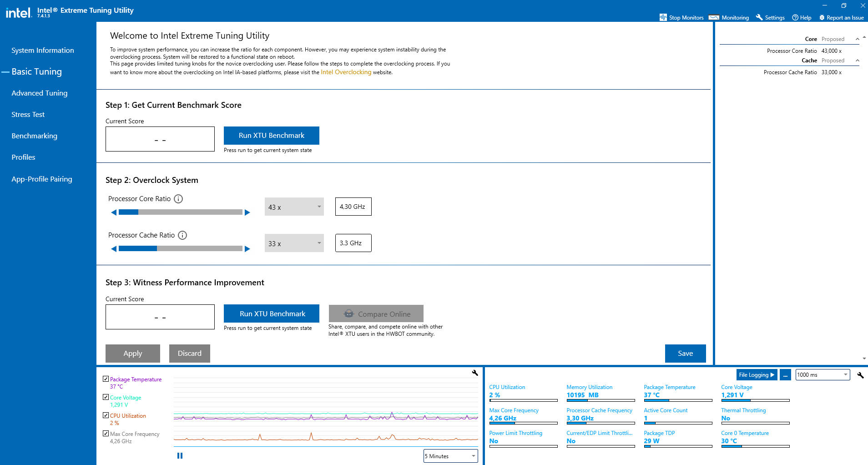Open the 1000 ms polling interval dropdown
The width and height of the screenshot is (868, 465).
(823, 375)
